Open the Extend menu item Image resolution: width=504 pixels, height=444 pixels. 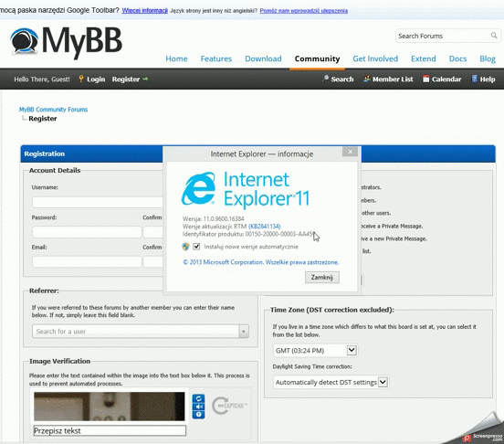coord(424,58)
